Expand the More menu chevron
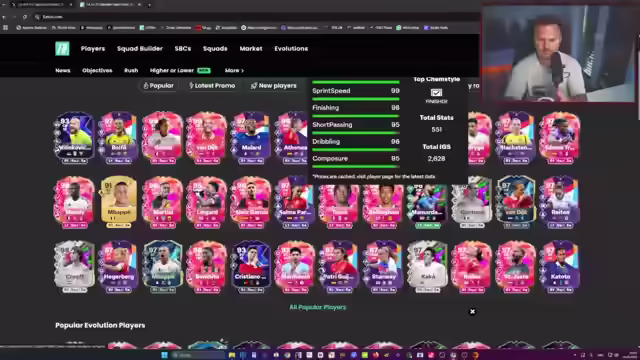Screen dimensions: 640x360 [242, 71]
